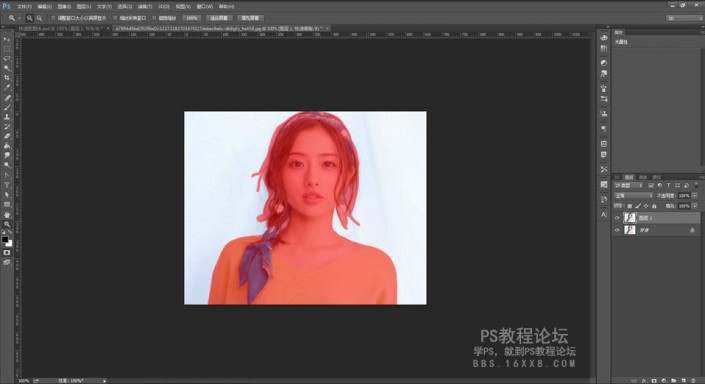Select the Quick Selection tool
705x384 pixels.
tap(7, 68)
